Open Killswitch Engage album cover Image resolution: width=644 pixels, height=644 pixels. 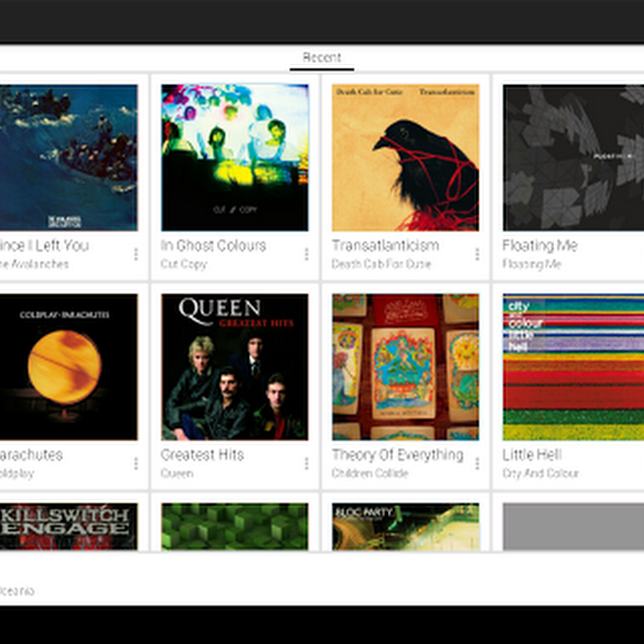point(68,527)
